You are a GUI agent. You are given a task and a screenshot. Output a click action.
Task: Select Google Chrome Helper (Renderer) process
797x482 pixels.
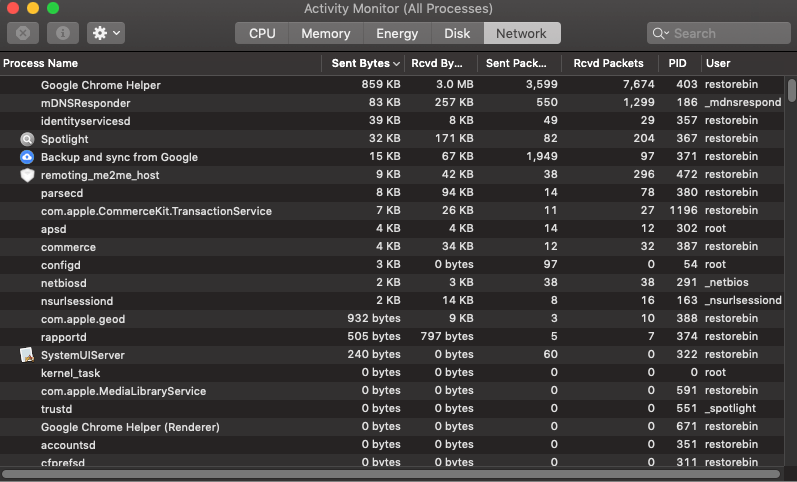pyautogui.click(x=130, y=427)
